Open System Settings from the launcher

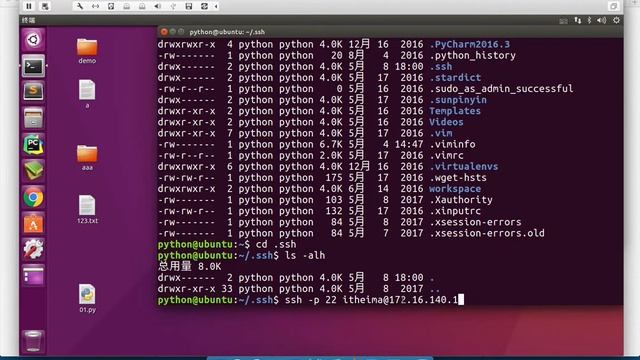(x=33, y=250)
